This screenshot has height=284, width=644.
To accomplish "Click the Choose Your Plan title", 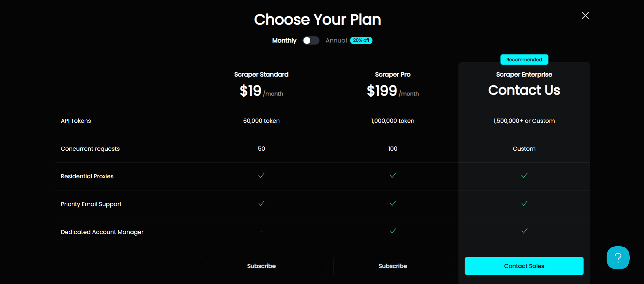I will [x=317, y=19].
